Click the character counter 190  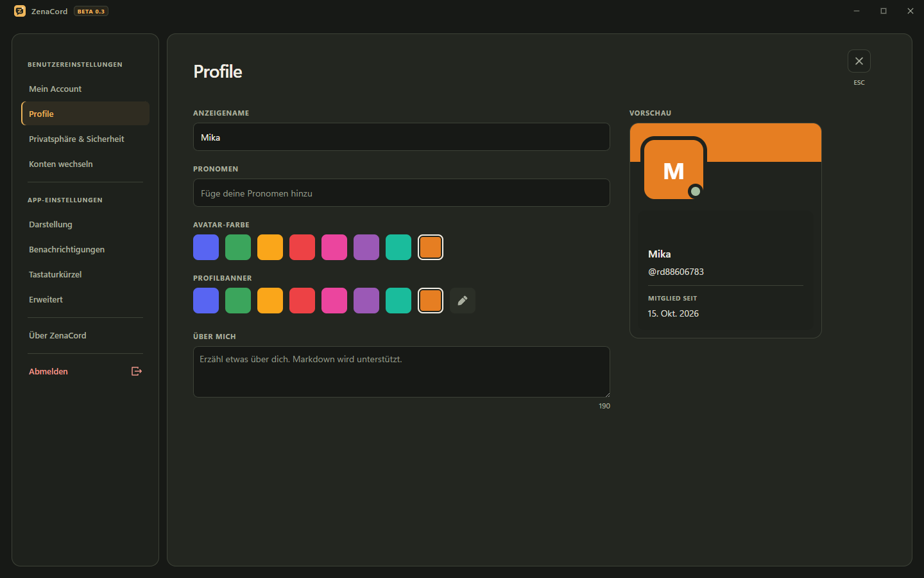(604, 406)
